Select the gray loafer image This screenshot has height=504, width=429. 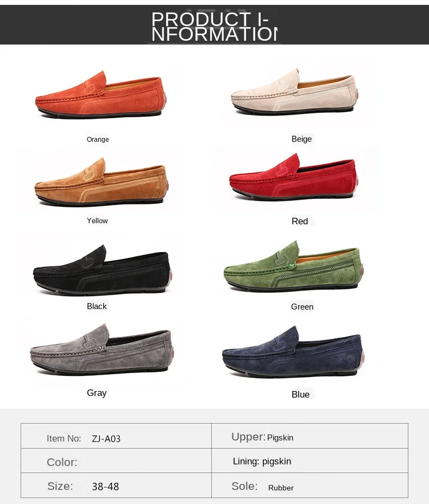click(102, 349)
